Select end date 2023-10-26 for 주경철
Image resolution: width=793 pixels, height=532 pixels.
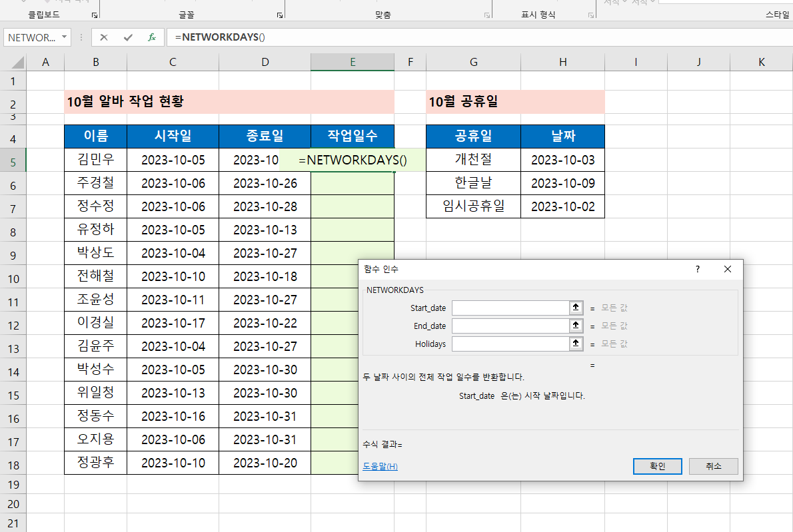pyautogui.click(x=265, y=183)
